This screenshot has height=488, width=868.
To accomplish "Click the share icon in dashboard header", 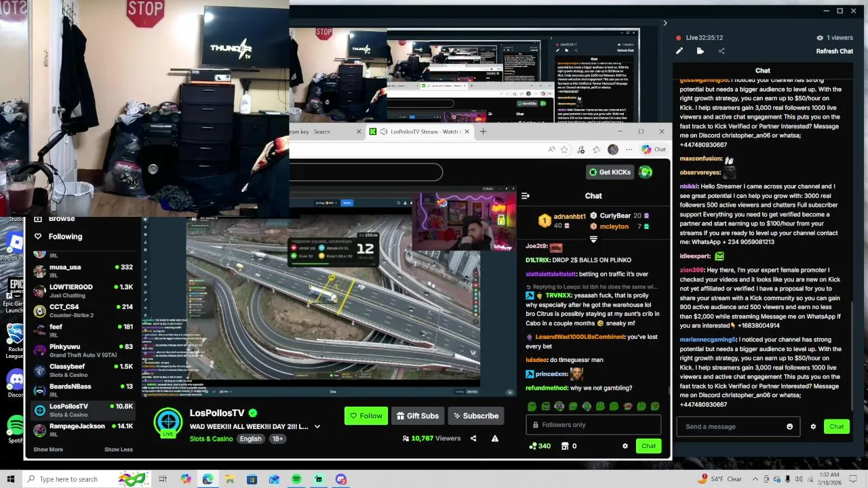I will pyautogui.click(x=722, y=51).
